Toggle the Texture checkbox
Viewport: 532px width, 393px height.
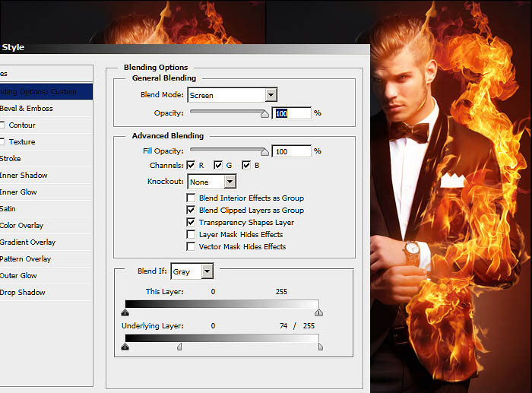[x=2, y=141]
